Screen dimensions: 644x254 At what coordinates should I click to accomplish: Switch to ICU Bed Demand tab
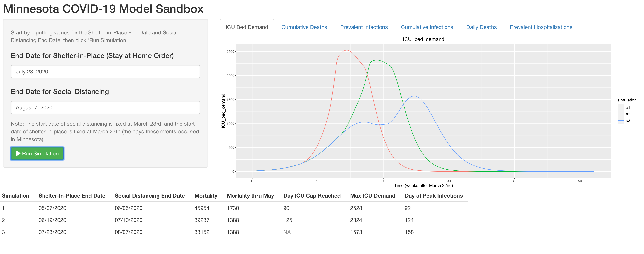[x=247, y=27]
